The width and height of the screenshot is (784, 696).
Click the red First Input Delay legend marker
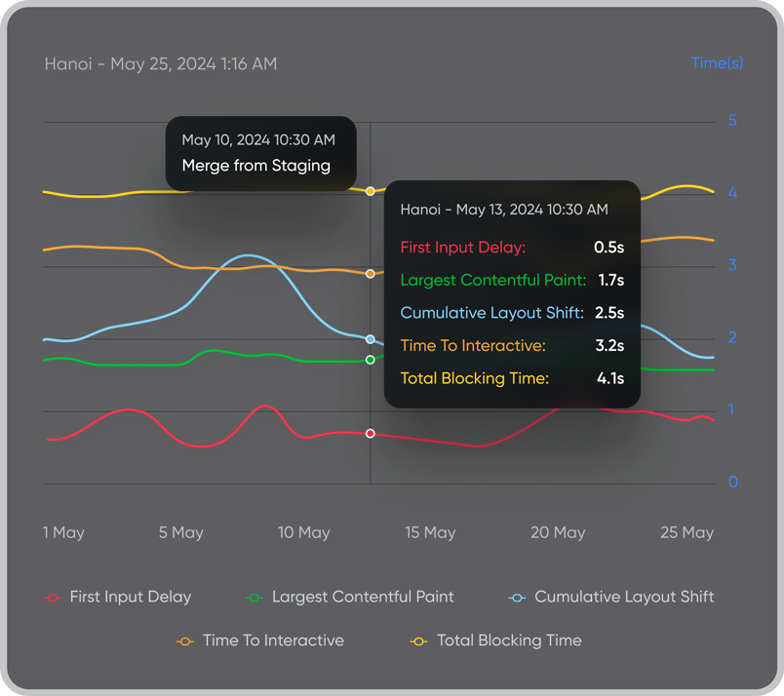51,597
